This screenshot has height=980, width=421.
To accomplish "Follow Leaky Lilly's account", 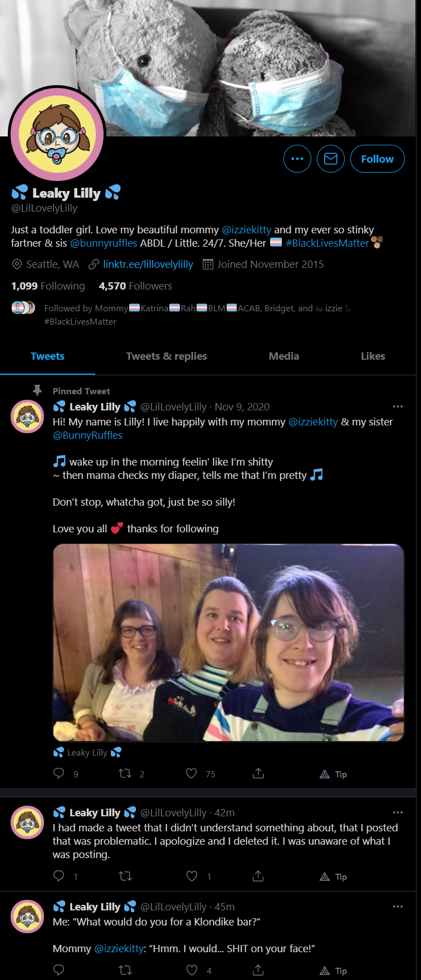I will point(378,159).
